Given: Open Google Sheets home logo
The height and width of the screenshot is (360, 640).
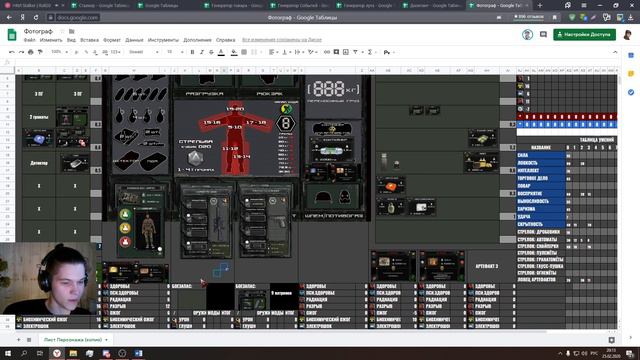Looking at the screenshot, I should tap(12, 35).
